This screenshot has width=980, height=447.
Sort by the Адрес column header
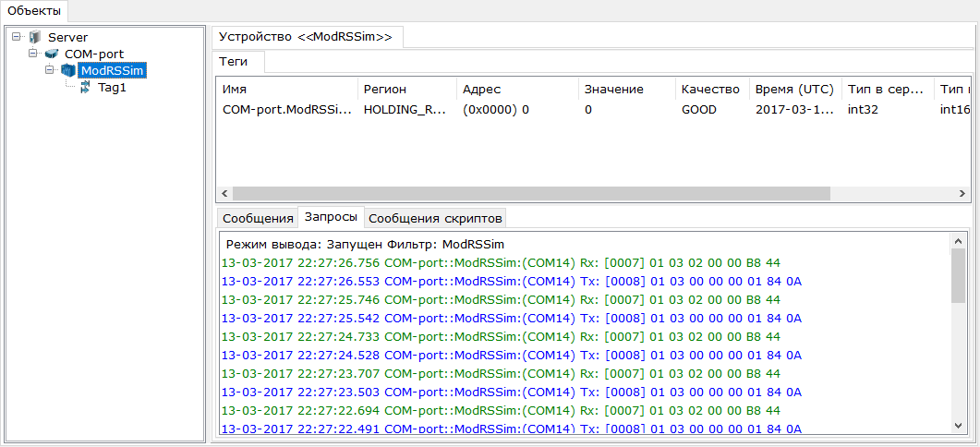coord(517,90)
